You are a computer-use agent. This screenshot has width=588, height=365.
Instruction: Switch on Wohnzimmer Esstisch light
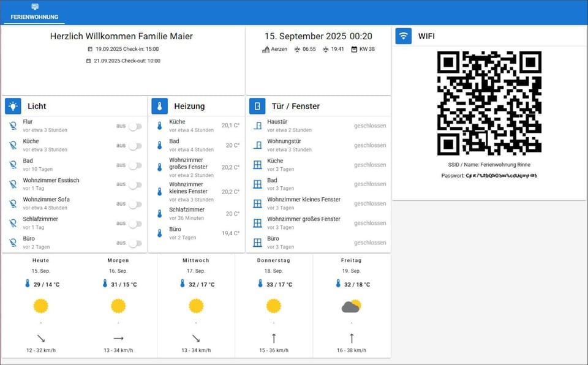coord(135,185)
